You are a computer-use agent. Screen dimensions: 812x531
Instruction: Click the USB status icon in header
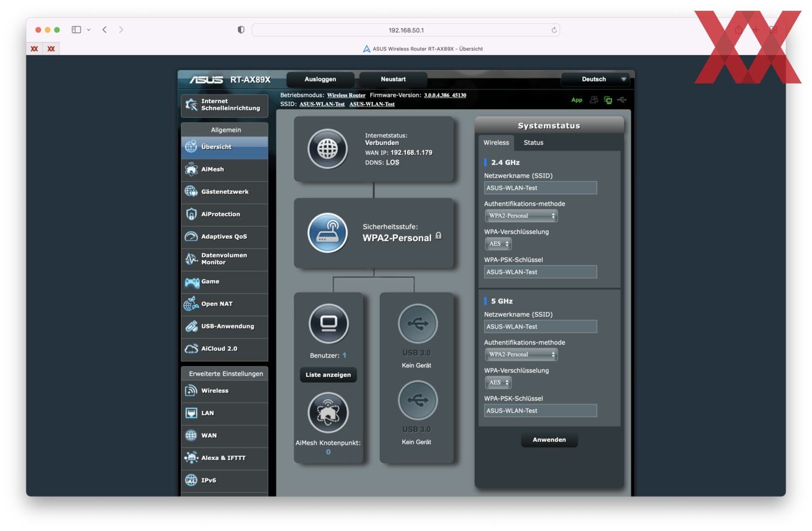point(622,100)
